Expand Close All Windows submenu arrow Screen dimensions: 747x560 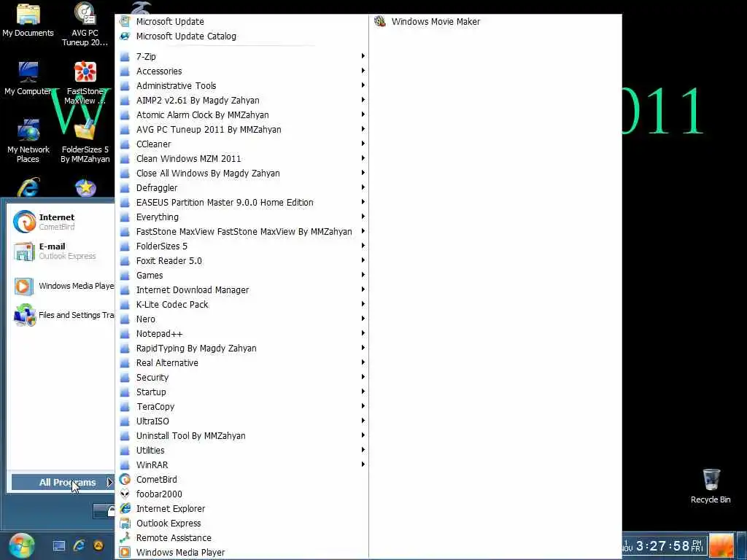point(363,174)
